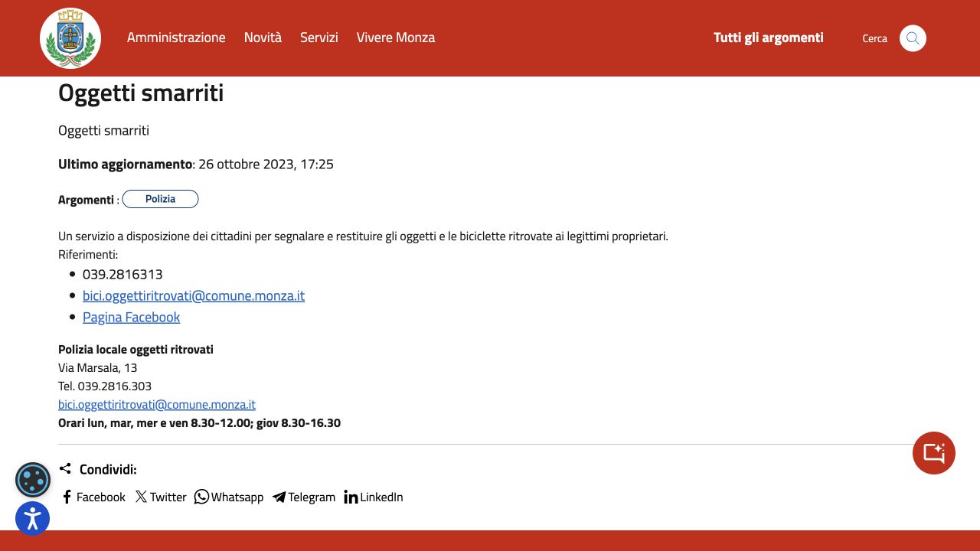This screenshot has width=980, height=551.
Task: Open the Amministrazione menu
Action: (x=176, y=37)
